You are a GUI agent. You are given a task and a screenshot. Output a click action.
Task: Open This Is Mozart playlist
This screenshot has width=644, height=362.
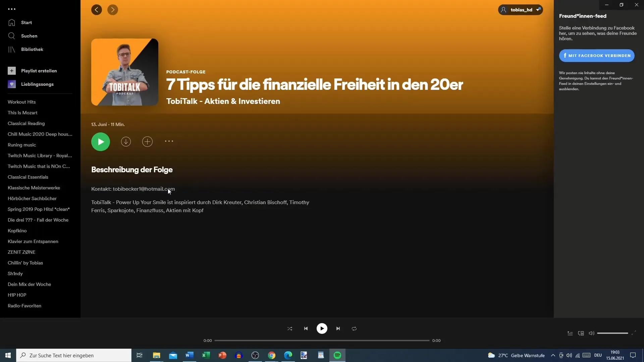[22, 113]
